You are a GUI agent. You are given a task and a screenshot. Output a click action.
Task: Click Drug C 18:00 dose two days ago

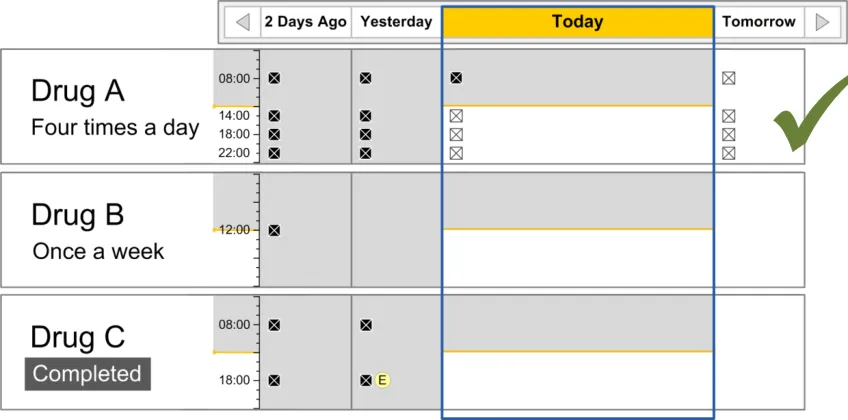click(274, 380)
